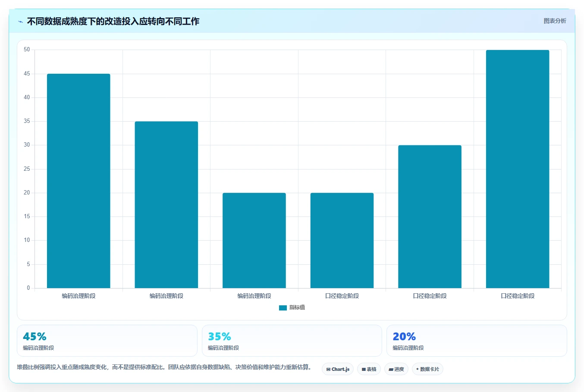Click the y-axis tick label 10

[27, 240]
